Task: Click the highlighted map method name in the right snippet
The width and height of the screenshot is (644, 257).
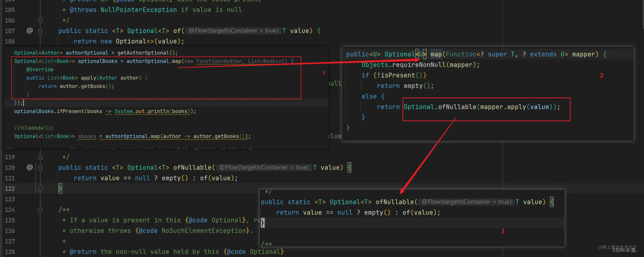Action: click(436, 54)
